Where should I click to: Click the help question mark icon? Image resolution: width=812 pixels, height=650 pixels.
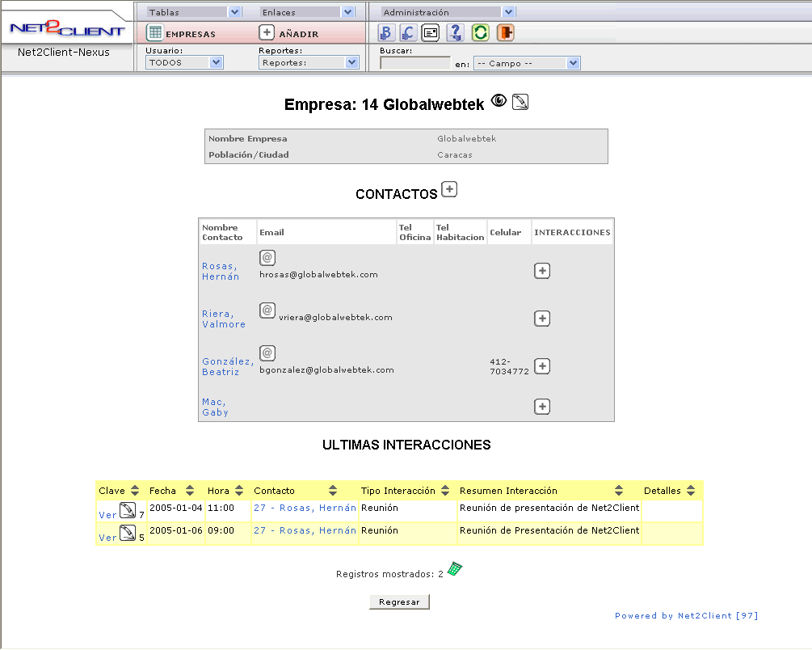tap(455, 33)
